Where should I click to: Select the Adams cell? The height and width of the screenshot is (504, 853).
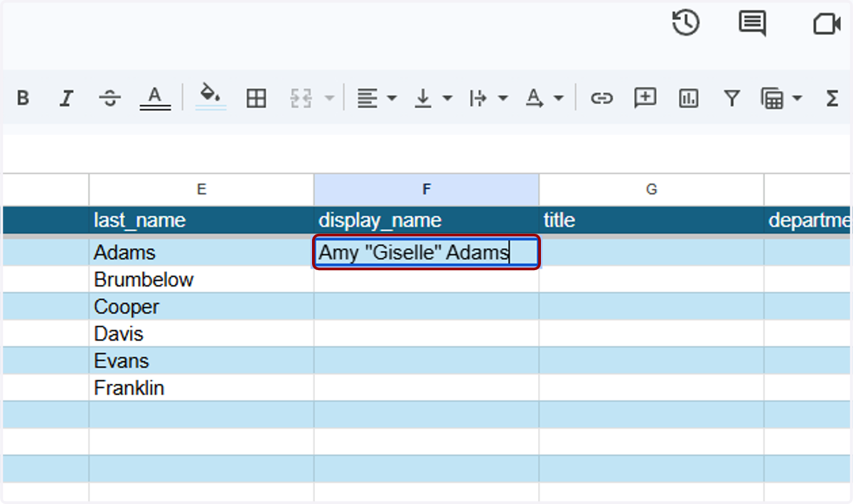[201, 252]
